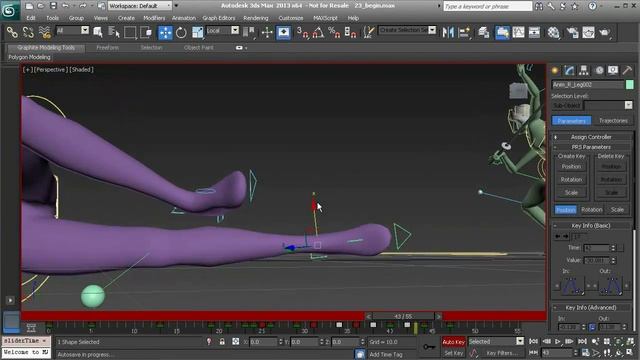This screenshot has height=360, width=640.
Task: Open the Rendering menu
Action: coord(256,18)
